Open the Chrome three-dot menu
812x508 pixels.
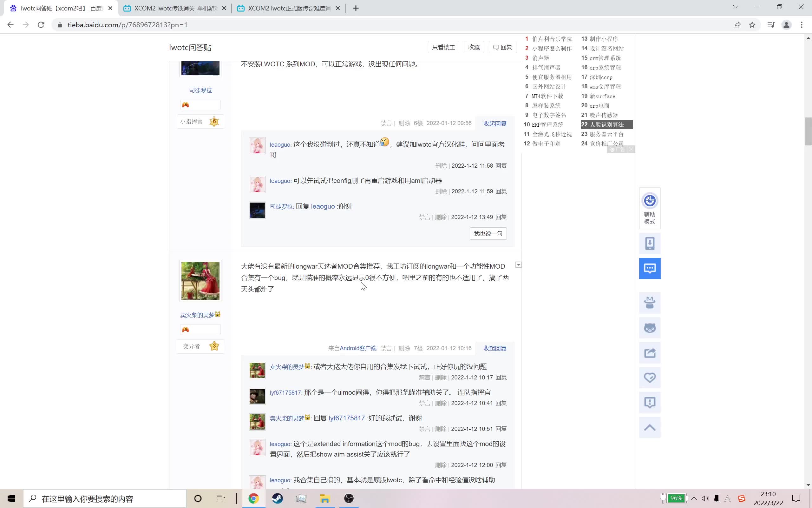coord(802,25)
